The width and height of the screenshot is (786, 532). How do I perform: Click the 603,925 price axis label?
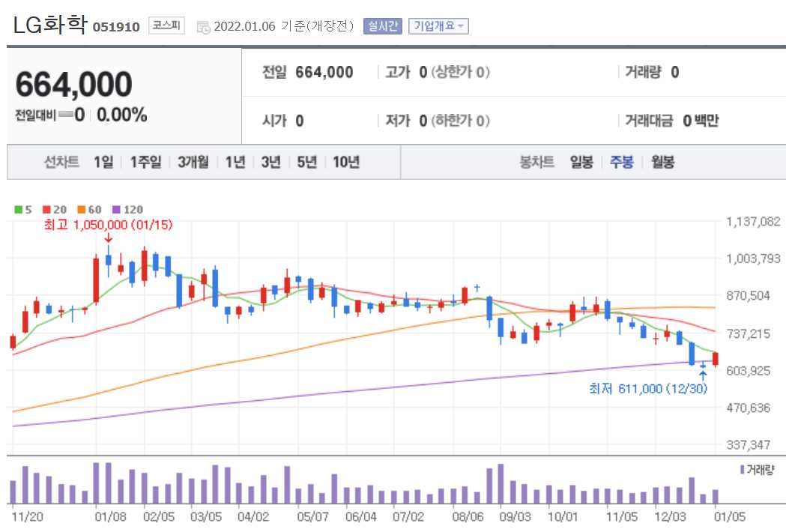pos(749,371)
